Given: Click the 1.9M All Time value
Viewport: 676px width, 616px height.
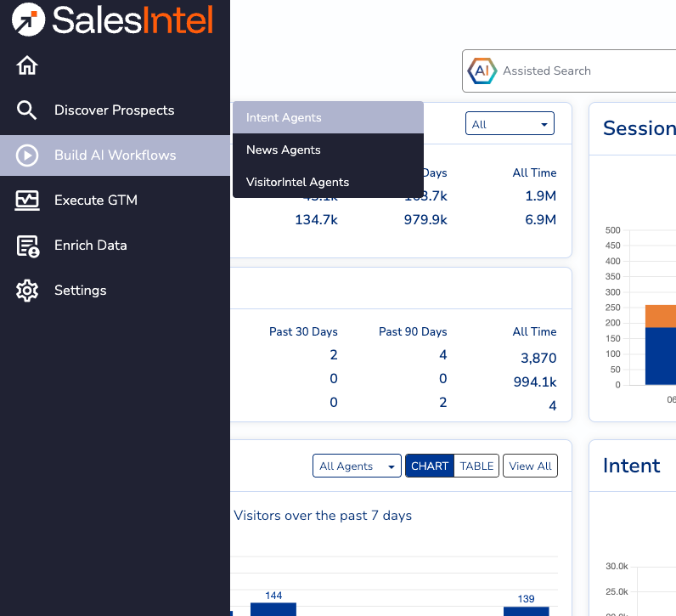Looking at the screenshot, I should pyautogui.click(x=541, y=195).
